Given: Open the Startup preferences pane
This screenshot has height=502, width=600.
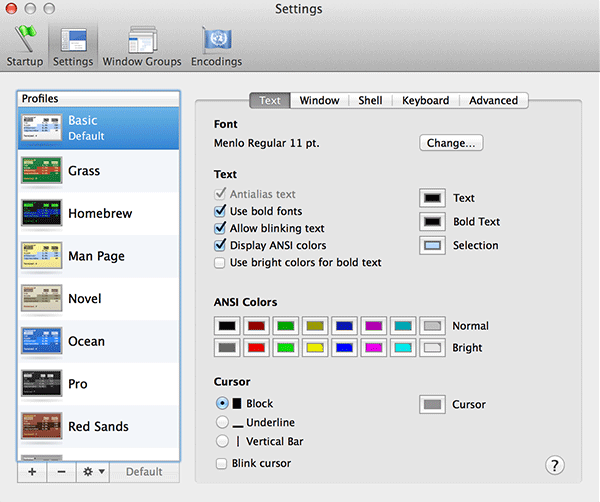Looking at the screenshot, I should coord(22,45).
